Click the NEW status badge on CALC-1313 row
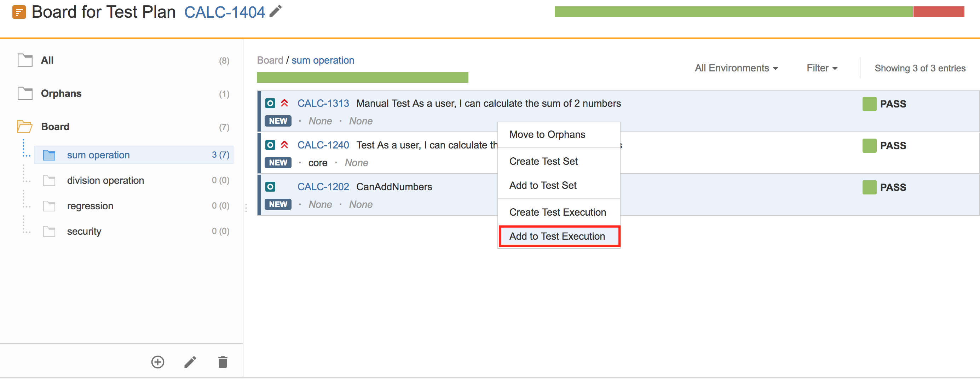 [x=278, y=121]
